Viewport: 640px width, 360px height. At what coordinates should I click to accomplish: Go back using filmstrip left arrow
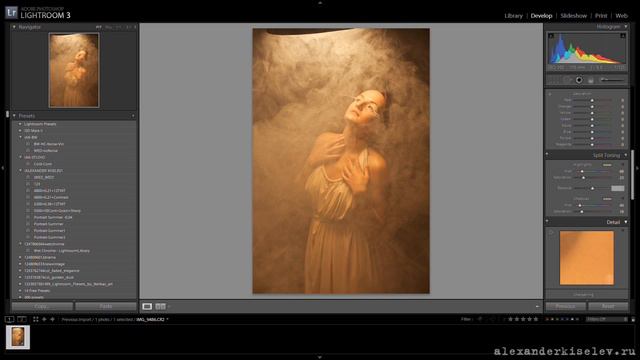click(44, 319)
